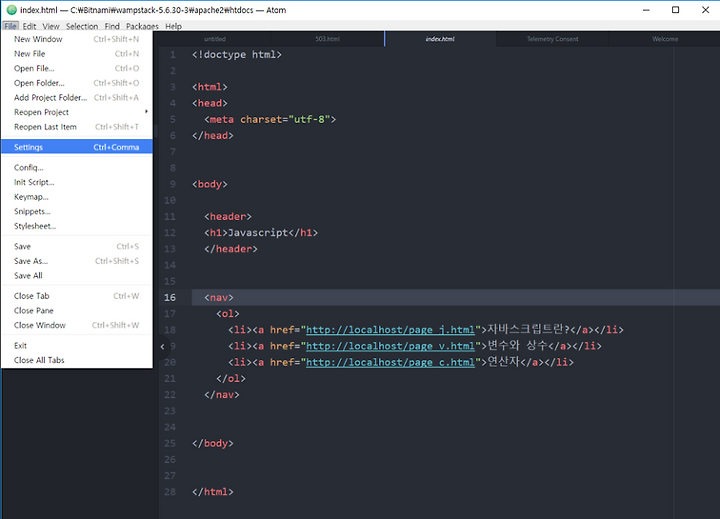Click the meta charset="utf-8" line
Viewport: 720px width, 519px height.
270,119
